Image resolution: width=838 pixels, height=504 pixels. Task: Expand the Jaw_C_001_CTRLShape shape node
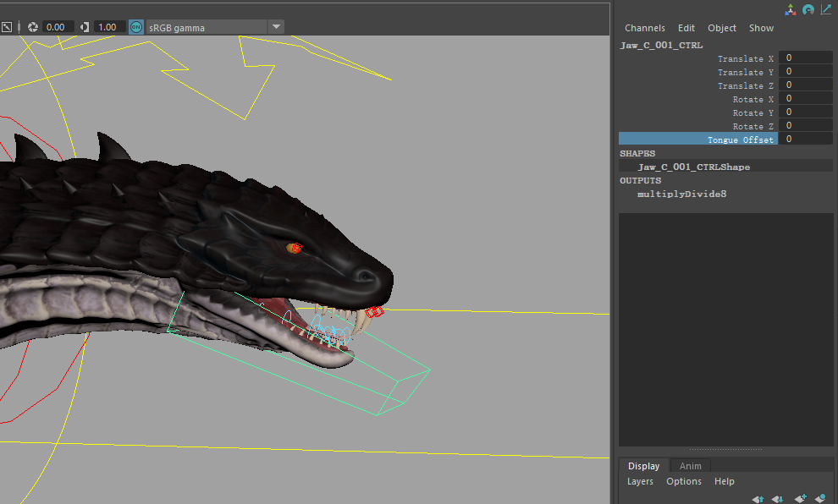(x=693, y=167)
